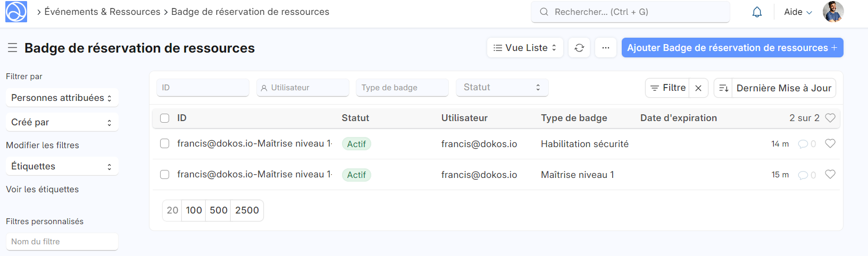
Task: Toggle sort direction icon
Action: [x=723, y=88]
